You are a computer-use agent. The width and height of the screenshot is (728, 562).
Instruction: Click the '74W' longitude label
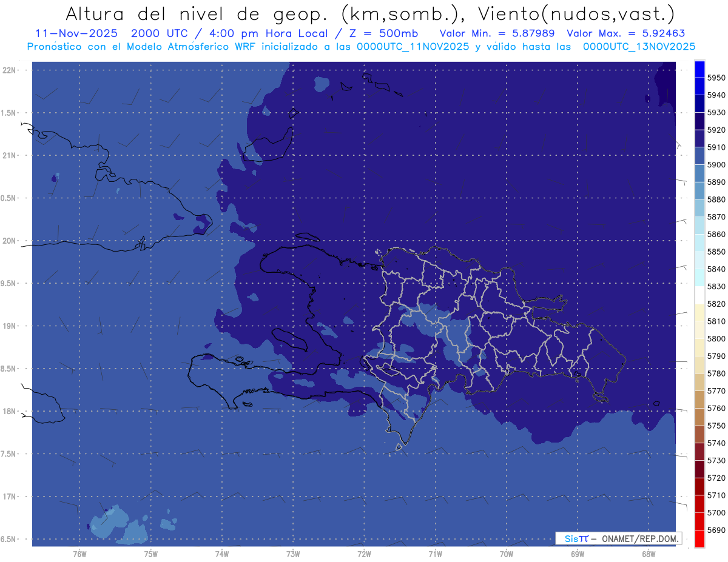click(222, 554)
